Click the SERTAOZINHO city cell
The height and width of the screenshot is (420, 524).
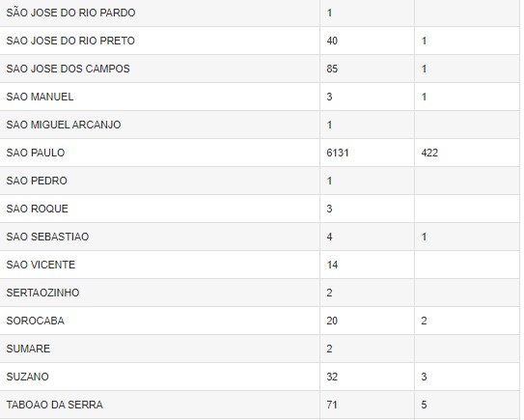tap(160, 293)
